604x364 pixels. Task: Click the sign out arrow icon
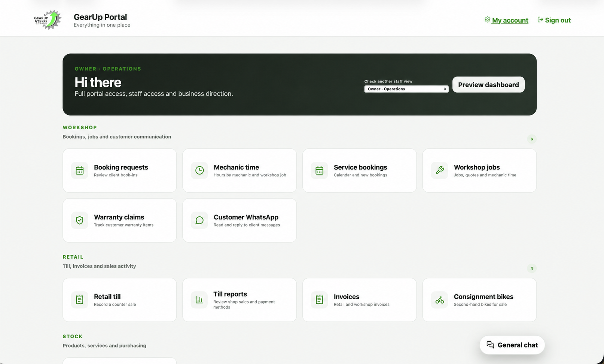coord(540,19)
